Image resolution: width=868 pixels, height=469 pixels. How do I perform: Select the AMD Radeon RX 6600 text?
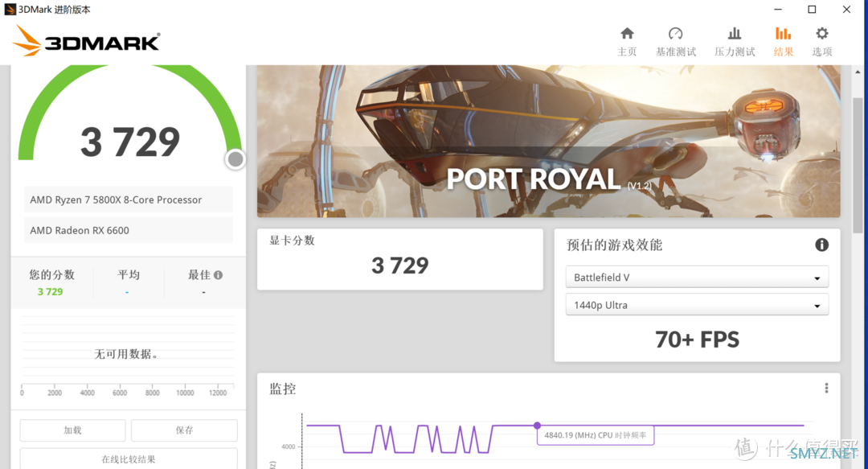tap(79, 230)
